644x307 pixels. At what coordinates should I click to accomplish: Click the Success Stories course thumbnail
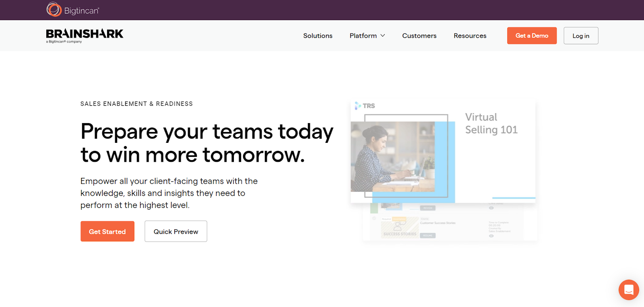point(400,228)
